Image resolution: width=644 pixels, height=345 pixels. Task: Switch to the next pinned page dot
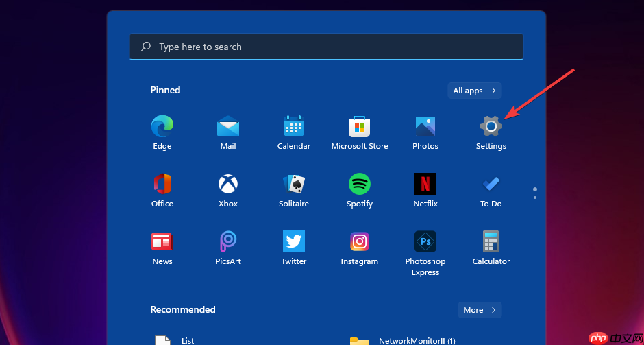pyautogui.click(x=535, y=198)
